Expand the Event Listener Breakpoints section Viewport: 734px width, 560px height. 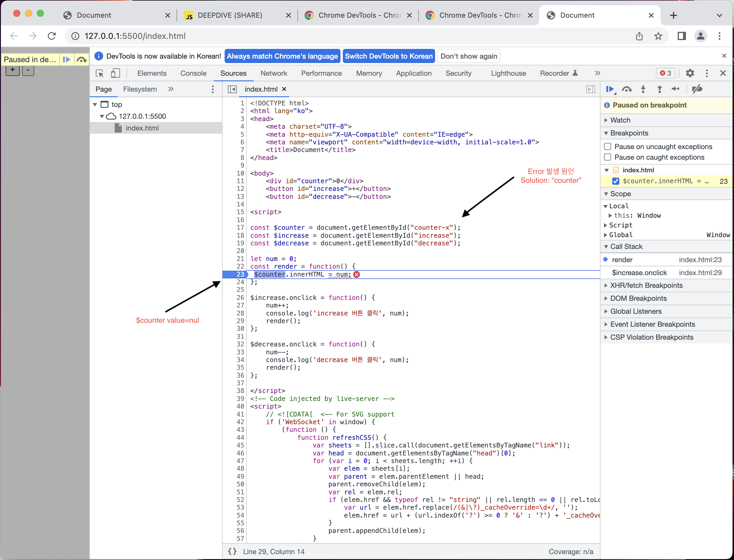(652, 324)
